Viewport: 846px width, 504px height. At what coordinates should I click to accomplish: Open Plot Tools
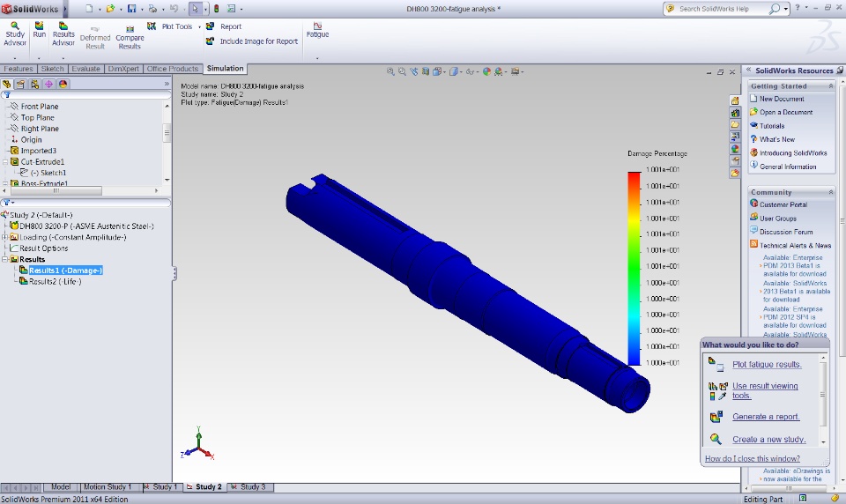pyautogui.click(x=169, y=26)
